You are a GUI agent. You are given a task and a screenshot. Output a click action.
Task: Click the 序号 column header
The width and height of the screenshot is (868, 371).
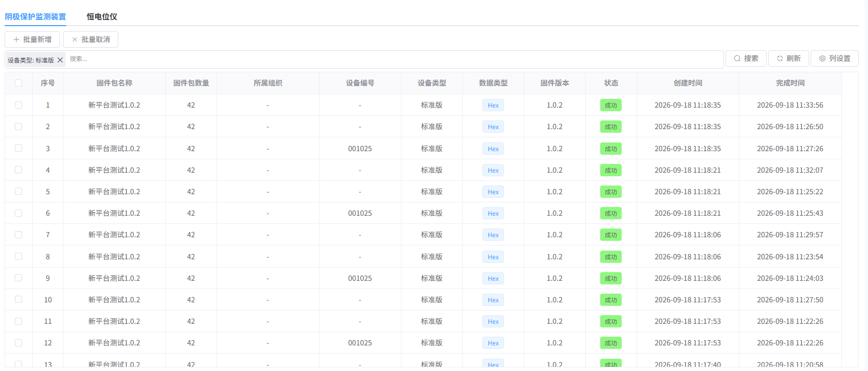pyautogui.click(x=48, y=83)
